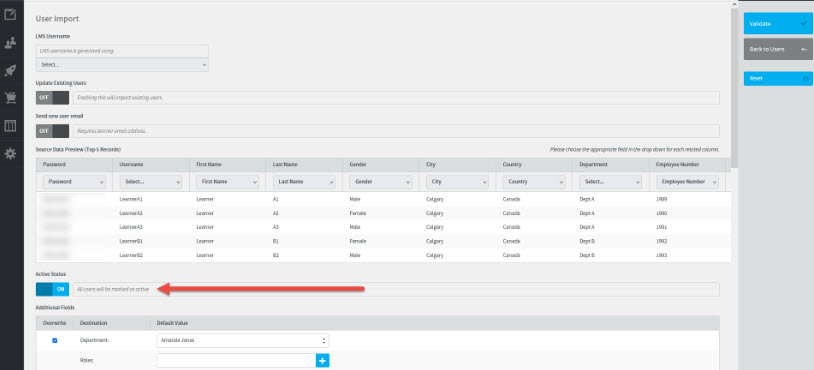Click the Password column header
The width and height of the screenshot is (814, 370).
56,165
